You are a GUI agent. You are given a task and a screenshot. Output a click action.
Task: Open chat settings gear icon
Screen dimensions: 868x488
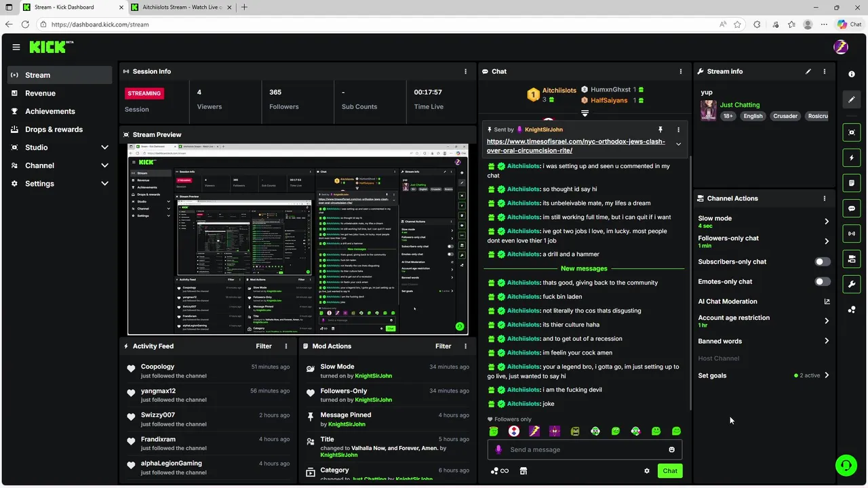click(647, 471)
